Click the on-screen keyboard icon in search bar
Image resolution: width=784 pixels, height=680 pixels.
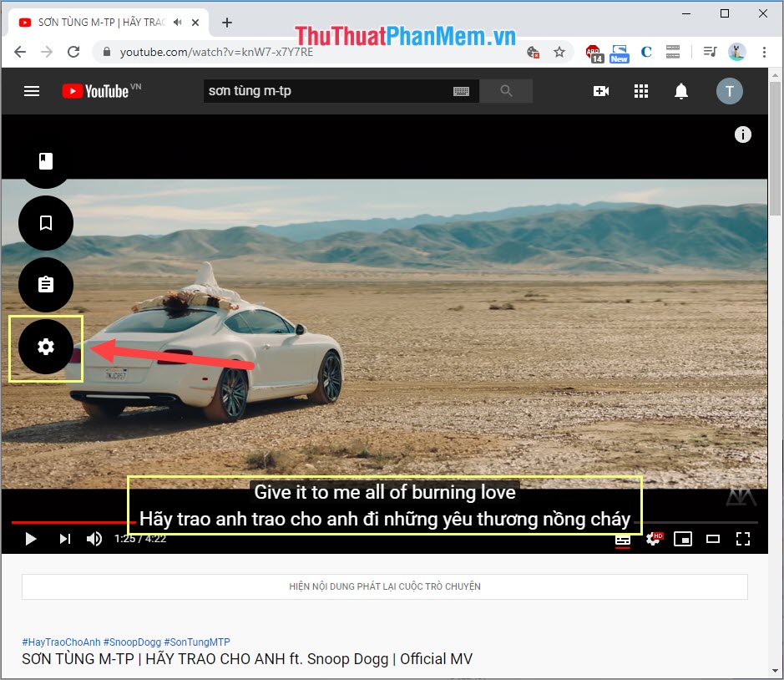460,91
